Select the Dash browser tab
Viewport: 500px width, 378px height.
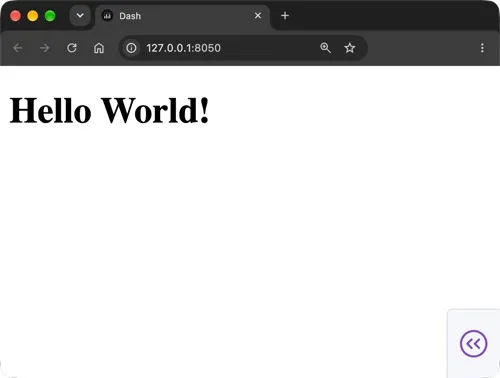point(183,16)
